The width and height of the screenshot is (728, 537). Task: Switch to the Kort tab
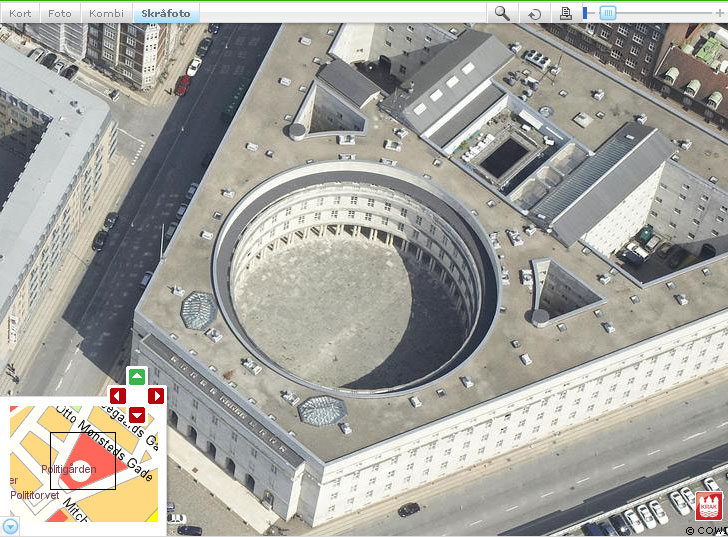click(x=20, y=13)
